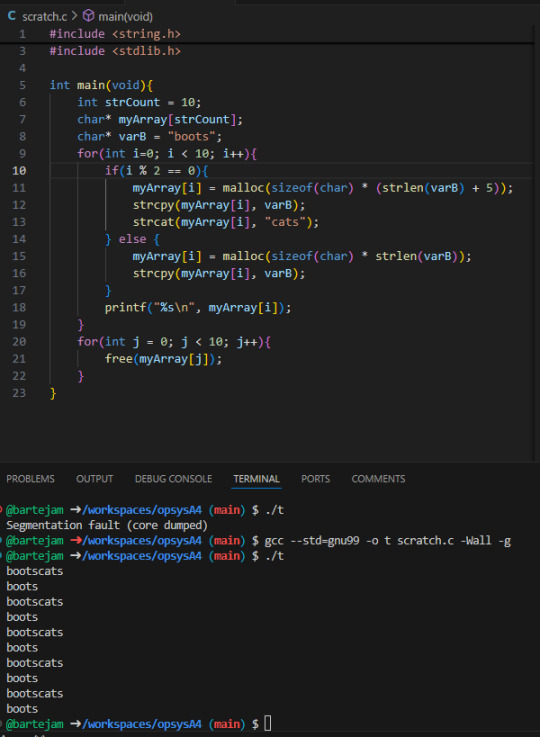Click the 'char* varB = "boots";' line

(149, 136)
